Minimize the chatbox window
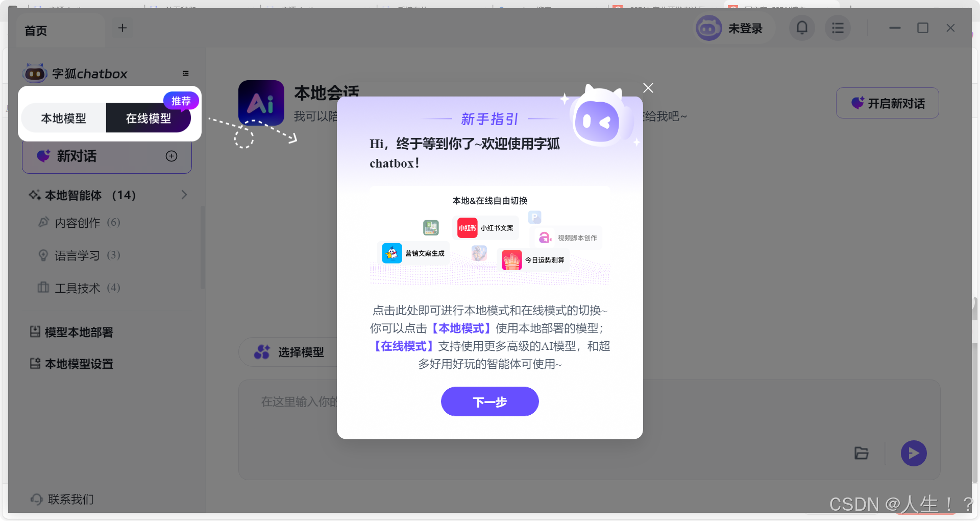 tap(895, 28)
